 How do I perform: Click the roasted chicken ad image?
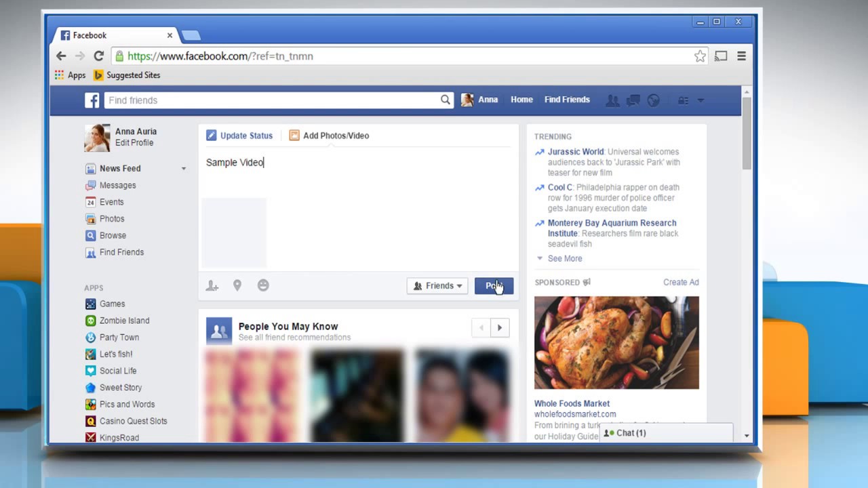point(616,343)
